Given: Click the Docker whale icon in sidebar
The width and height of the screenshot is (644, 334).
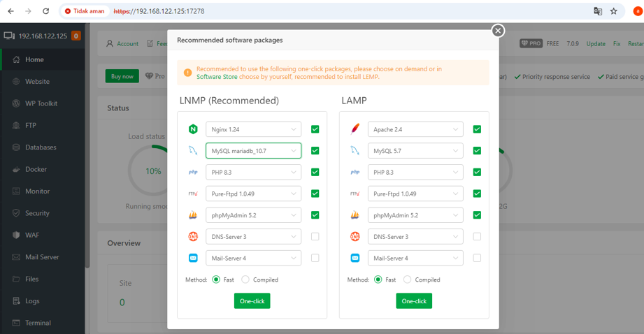Looking at the screenshot, I should (16, 169).
